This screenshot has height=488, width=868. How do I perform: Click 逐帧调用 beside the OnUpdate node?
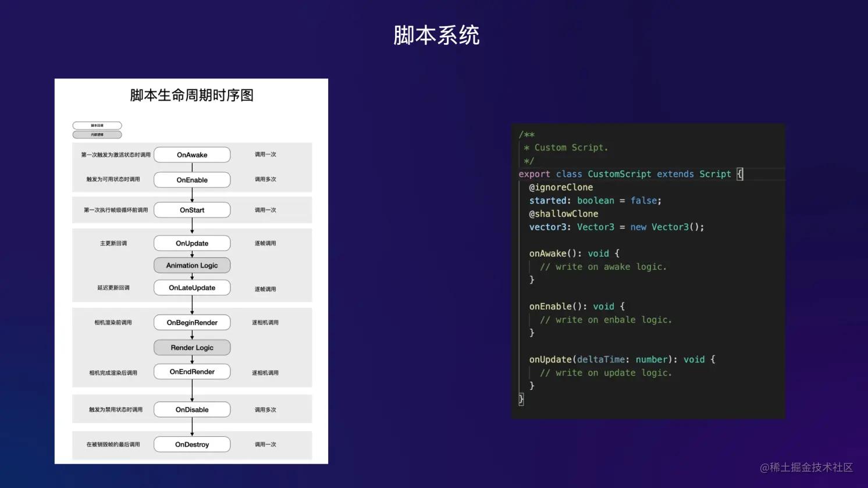pyautogui.click(x=265, y=243)
